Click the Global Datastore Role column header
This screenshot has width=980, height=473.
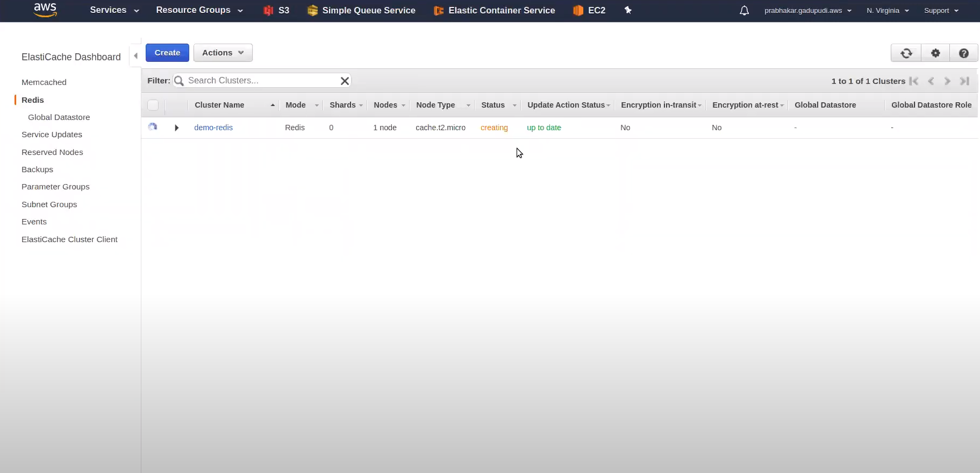(932, 105)
